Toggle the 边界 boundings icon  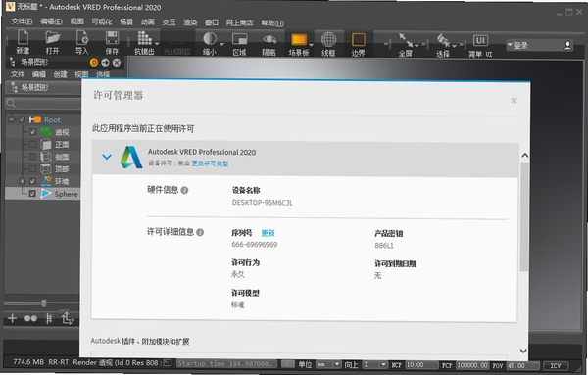[x=358, y=40]
